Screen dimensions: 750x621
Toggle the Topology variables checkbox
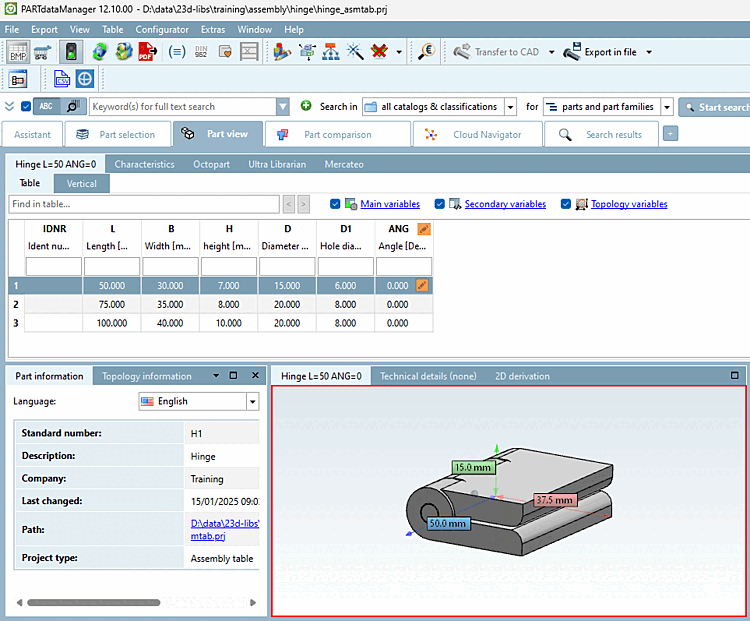pos(566,204)
